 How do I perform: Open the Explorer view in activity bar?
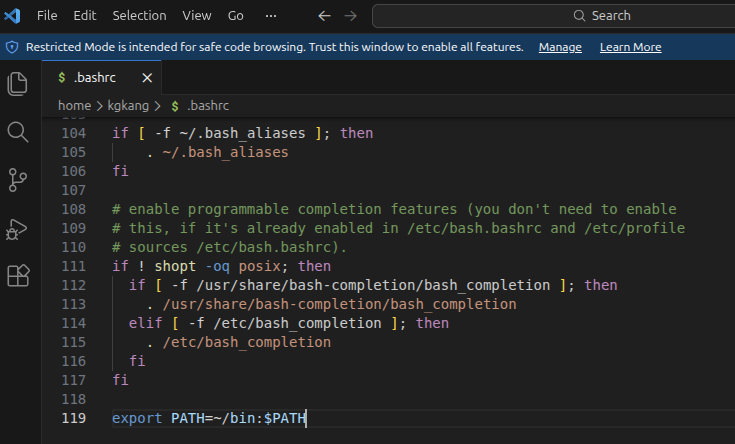[x=18, y=84]
